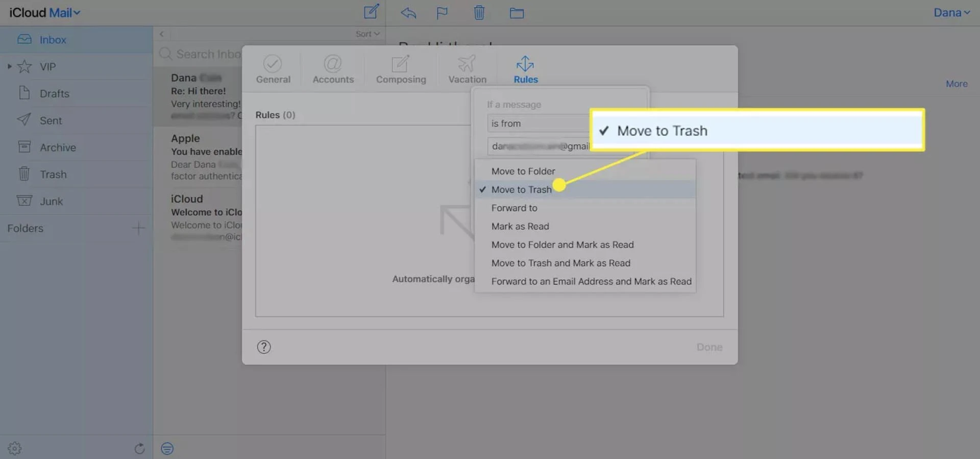980x459 pixels.
Task: Choose Move to Trash and Mark as Read
Action: 585,263
